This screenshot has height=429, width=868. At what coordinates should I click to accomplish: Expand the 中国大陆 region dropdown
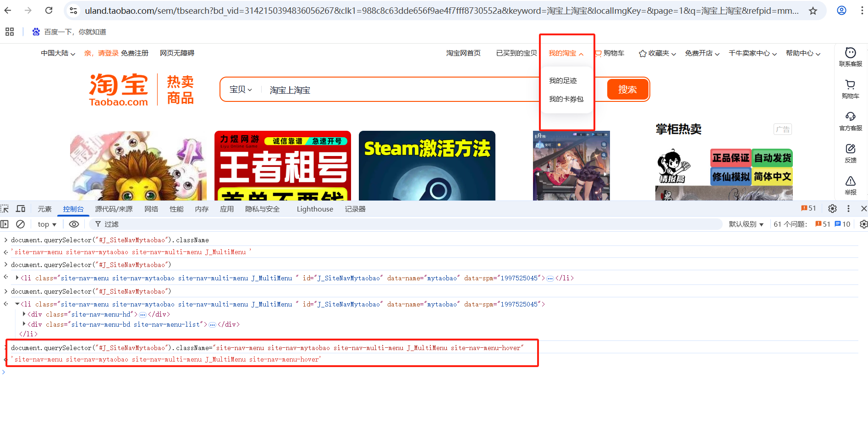(x=58, y=53)
